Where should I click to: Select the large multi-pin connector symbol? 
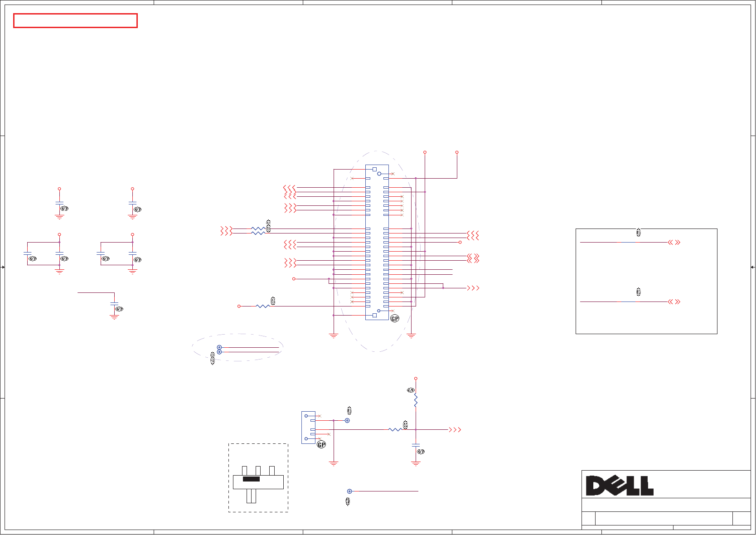[x=377, y=242]
